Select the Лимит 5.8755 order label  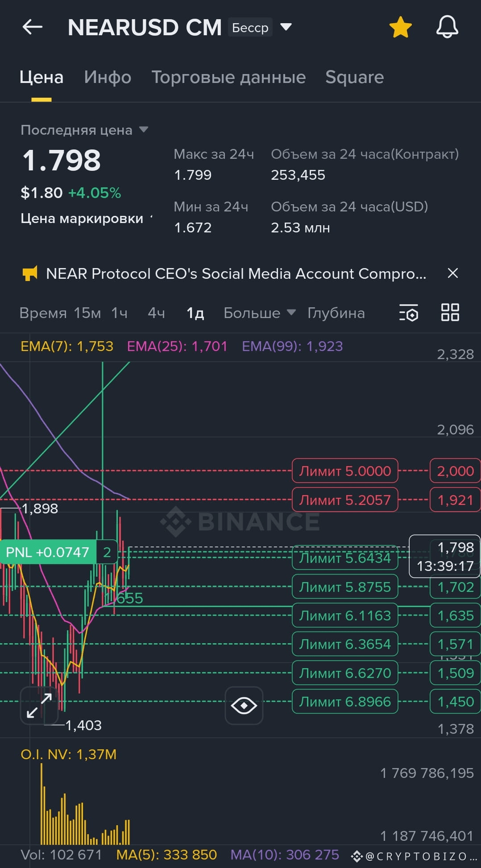(x=345, y=587)
